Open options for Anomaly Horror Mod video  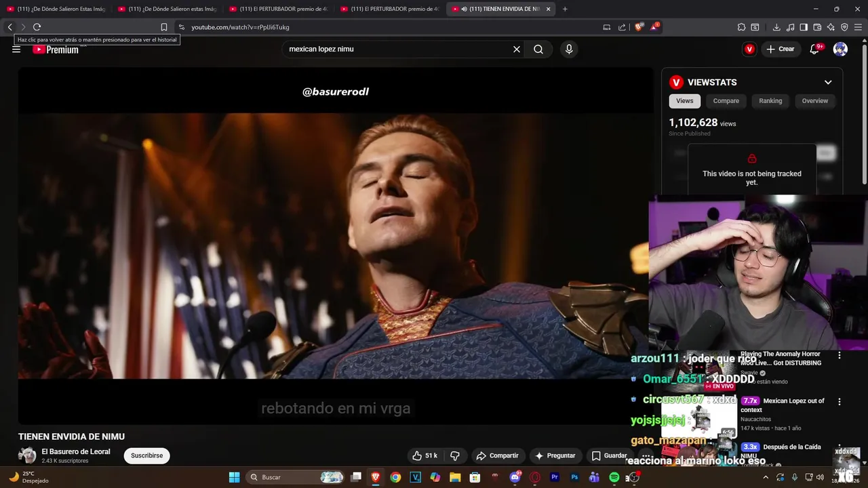click(x=840, y=355)
